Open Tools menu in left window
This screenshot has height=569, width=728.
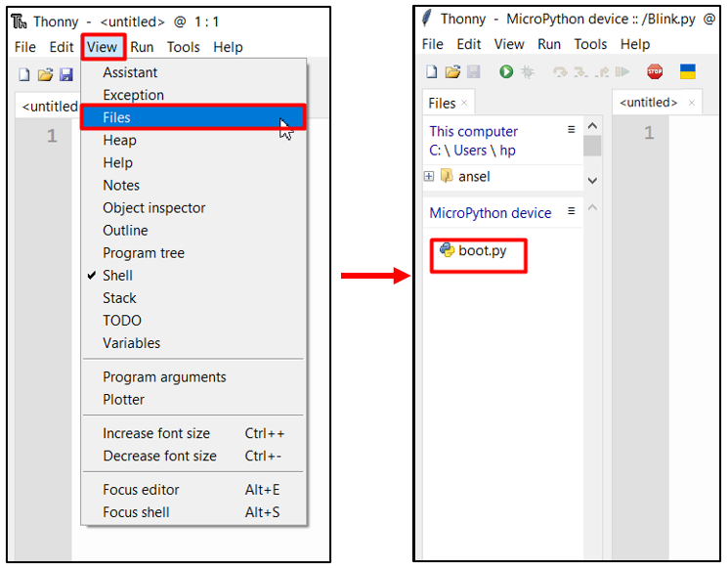[184, 47]
